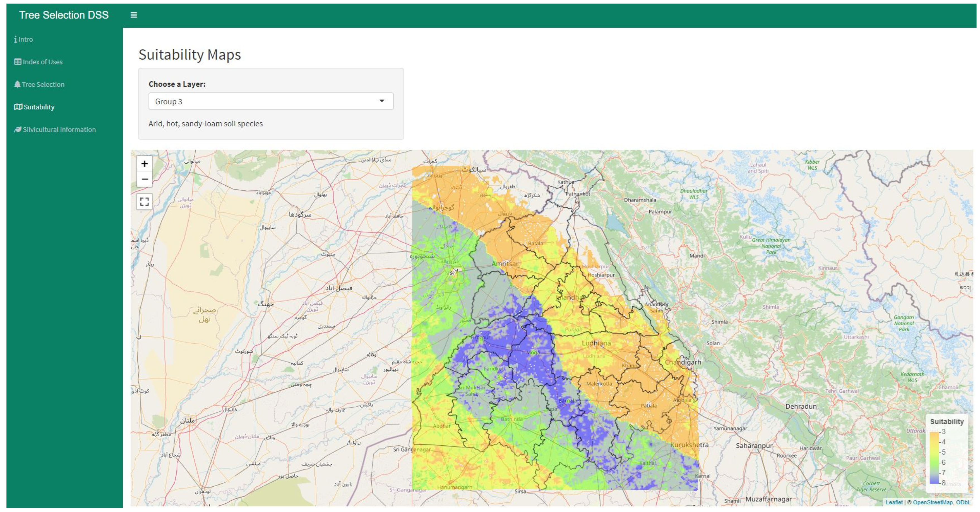Click the Index of Uses table icon
This screenshot has width=980, height=512.
[x=18, y=62]
